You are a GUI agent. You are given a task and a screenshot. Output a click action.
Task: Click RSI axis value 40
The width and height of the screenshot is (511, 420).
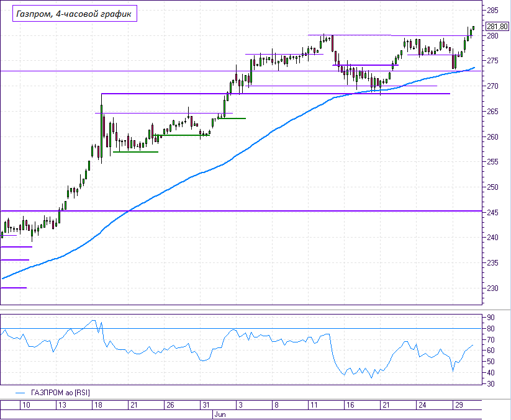point(491,373)
